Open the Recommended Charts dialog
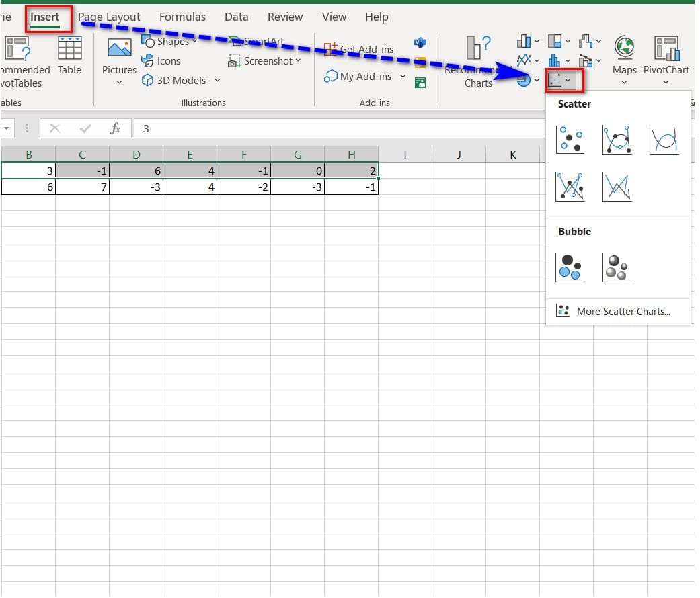700x598 pixels. (x=478, y=62)
